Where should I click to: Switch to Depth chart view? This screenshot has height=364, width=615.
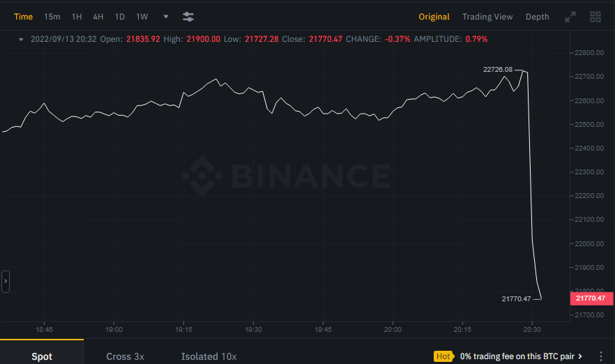click(538, 17)
